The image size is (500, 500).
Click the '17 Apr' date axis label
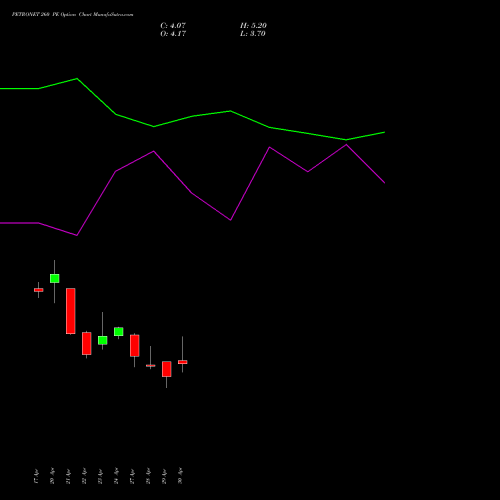(x=36, y=476)
